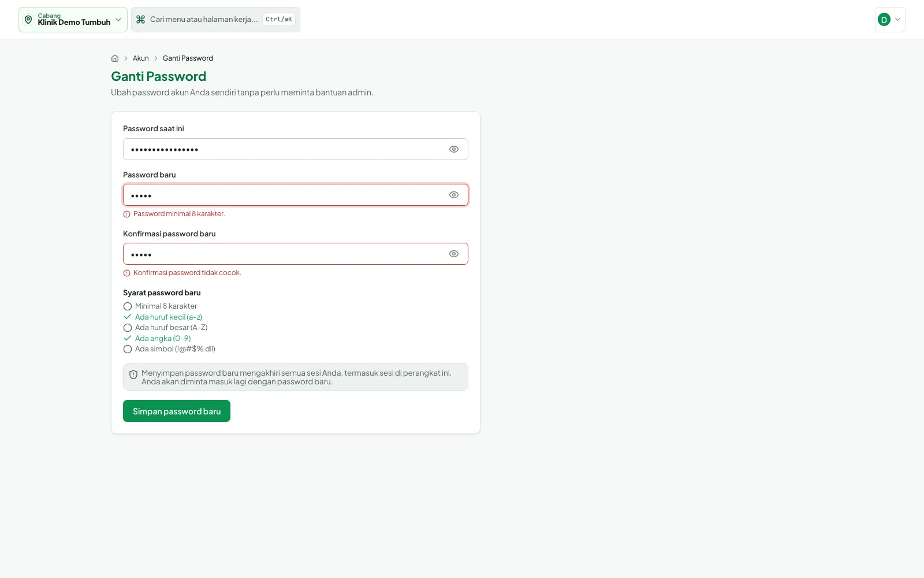Click the 'Ada huruf kecil (a-z)' requirement text
This screenshot has width=924, height=578.
coord(169,317)
